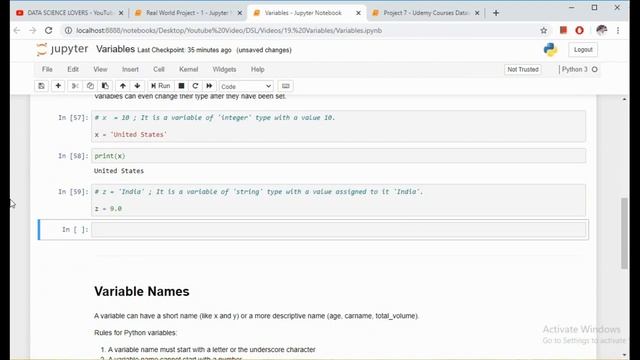Copy selected cells icon
Image resolution: width=640 pixels, height=360 pixels.
point(90,86)
